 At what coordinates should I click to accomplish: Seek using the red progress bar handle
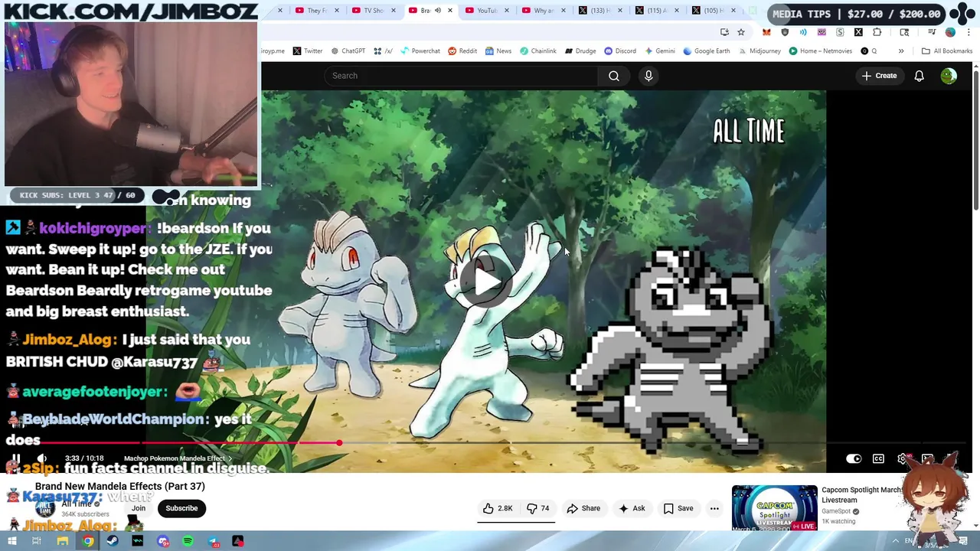click(x=338, y=443)
